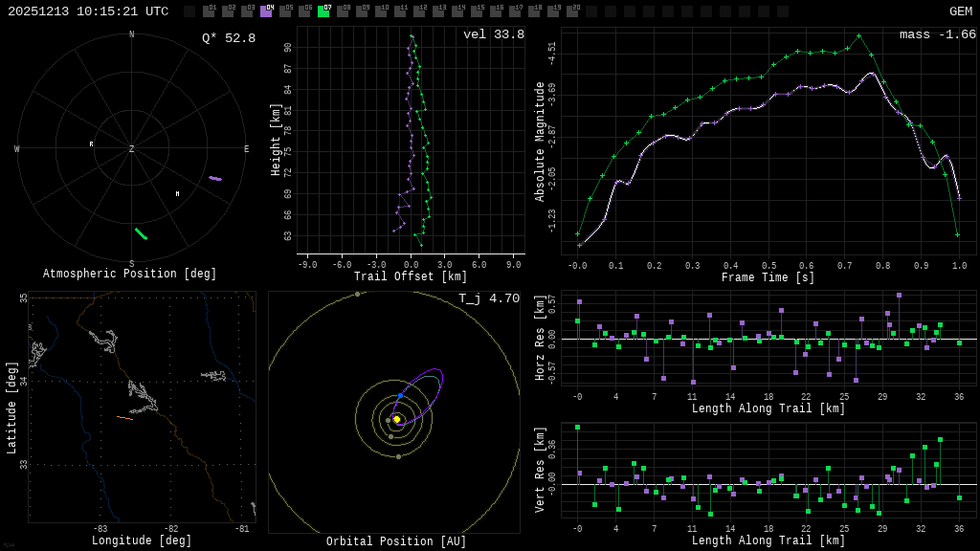980x551 pixels.
Task: Enable the station 01 indicator box
Action: [209, 11]
